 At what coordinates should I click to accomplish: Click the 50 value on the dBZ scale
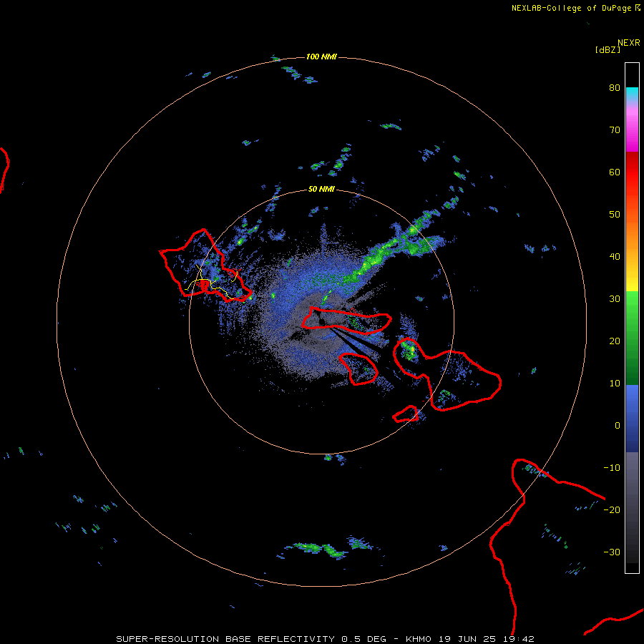(x=615, y=215)
